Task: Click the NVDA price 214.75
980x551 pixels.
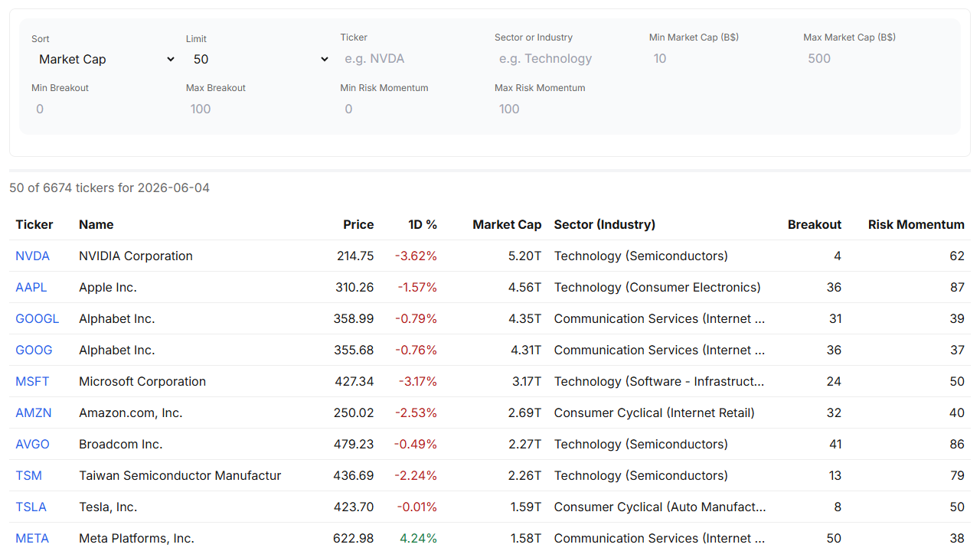Action: coord(355,256)
